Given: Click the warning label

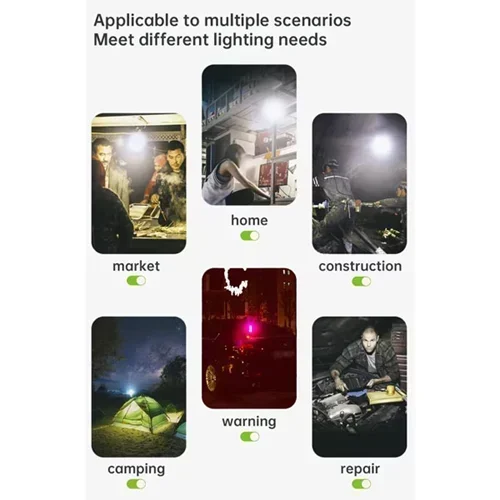Looking at the screenshot, I should [249, 421].
